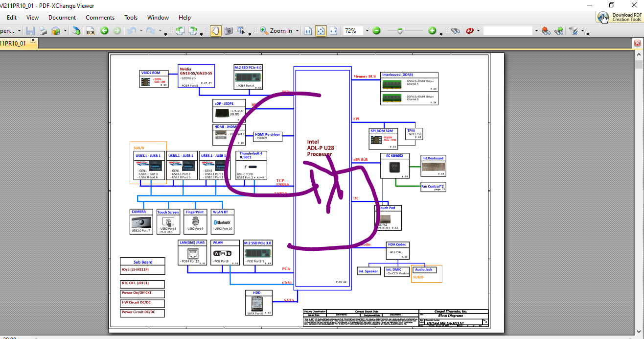
Task: Click the 'Sub Board' box label
Action: pyautogui.click(x=143, y=262)
